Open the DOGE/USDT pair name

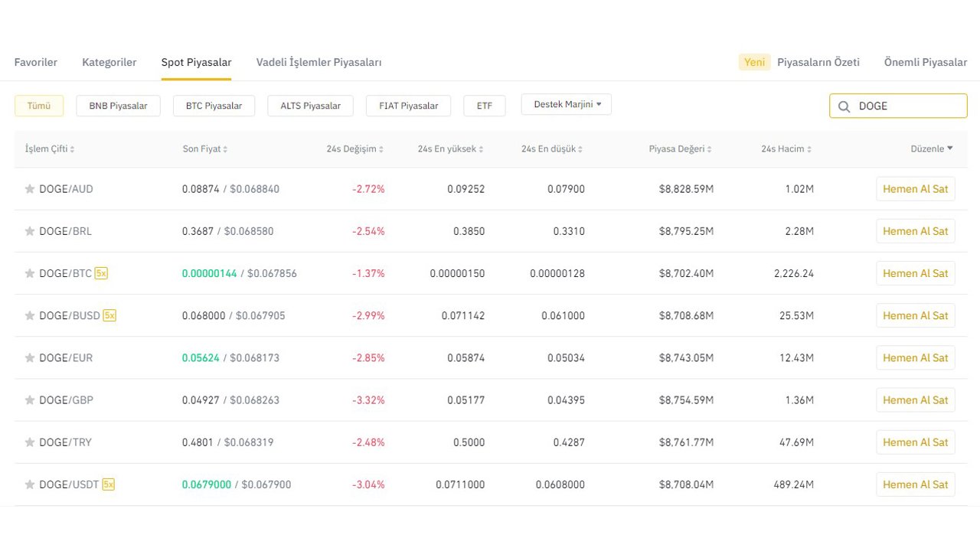pos(69,484)
